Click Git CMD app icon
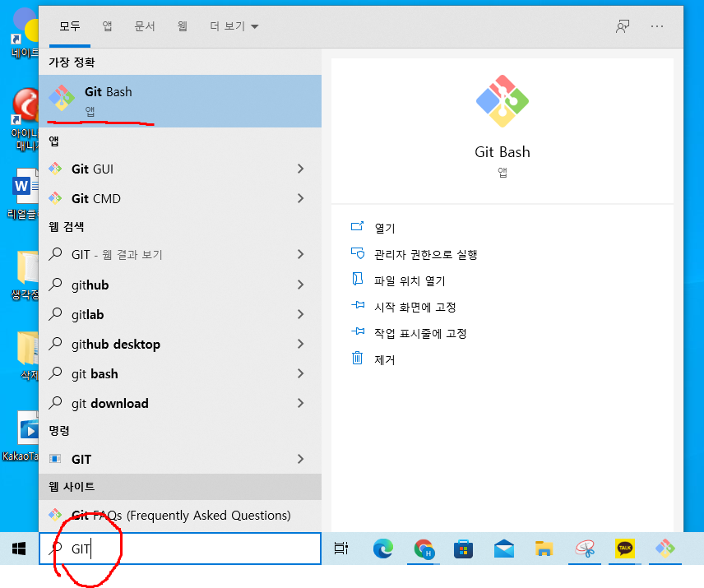This screenshot has width=704, height=588. point(55,198)
